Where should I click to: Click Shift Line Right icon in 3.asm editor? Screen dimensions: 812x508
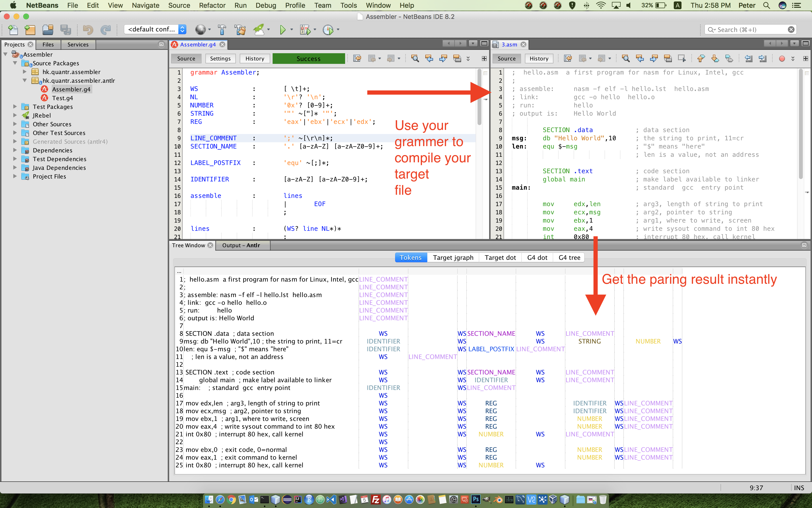(762, 59)
